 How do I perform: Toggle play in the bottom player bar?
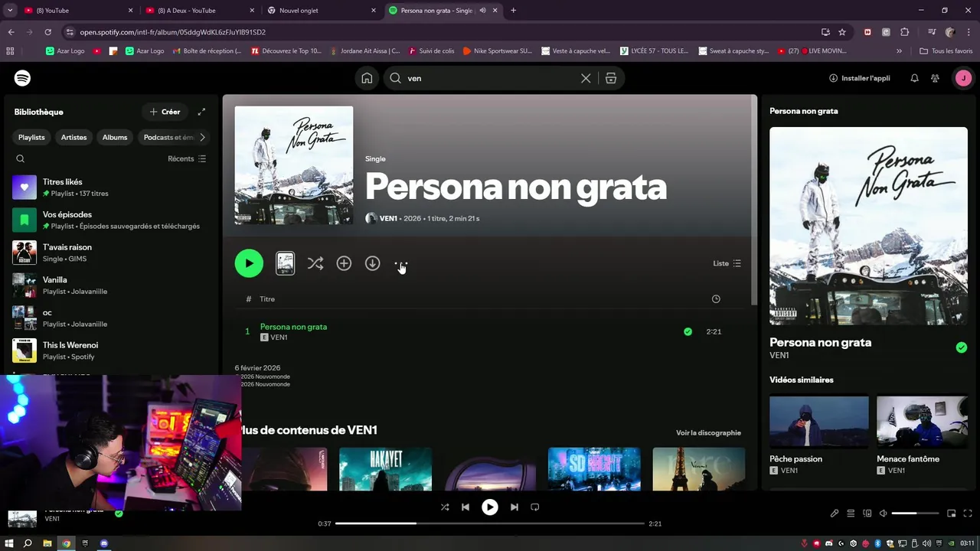point(490,507)
